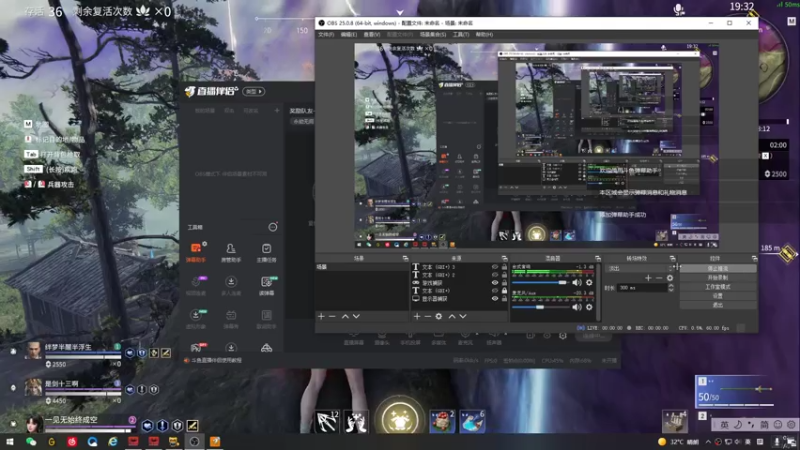Open source properties gear in the sources toolbar
The height and width of the screenshot is (450, 800).
pyautogui.click(x=439, y=316)
